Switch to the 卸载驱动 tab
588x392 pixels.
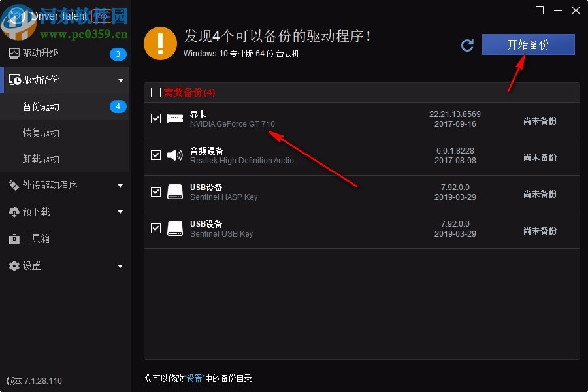coord(42,159)
